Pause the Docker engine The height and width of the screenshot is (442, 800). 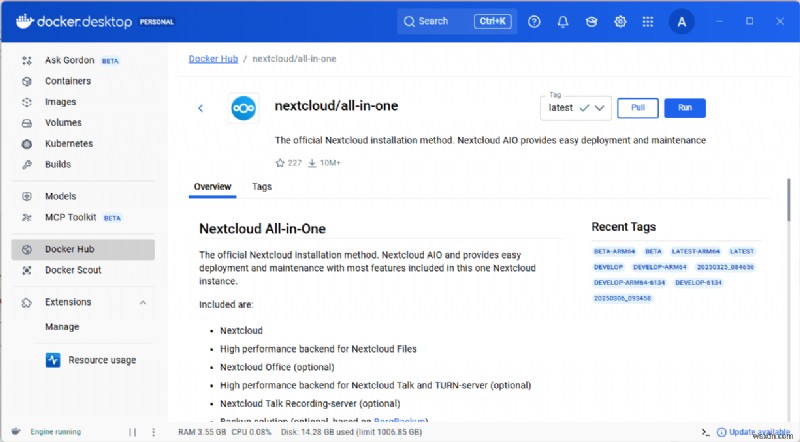pos(133,432)
